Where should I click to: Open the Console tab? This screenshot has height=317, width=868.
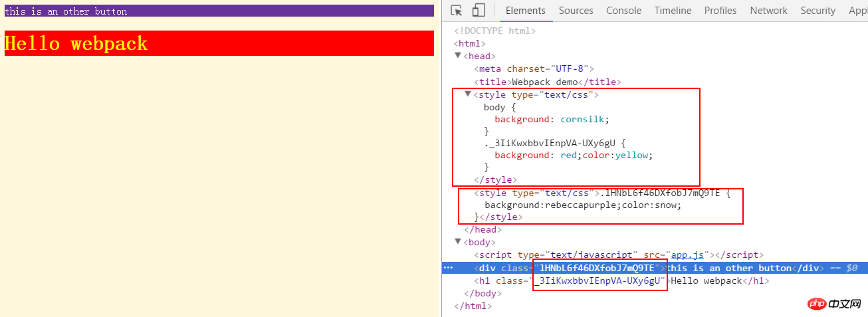click(x=623, y=11)
